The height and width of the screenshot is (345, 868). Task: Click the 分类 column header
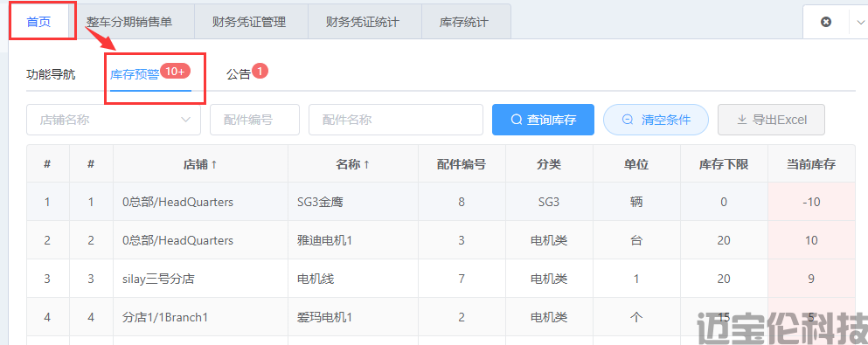coord(549,164)
